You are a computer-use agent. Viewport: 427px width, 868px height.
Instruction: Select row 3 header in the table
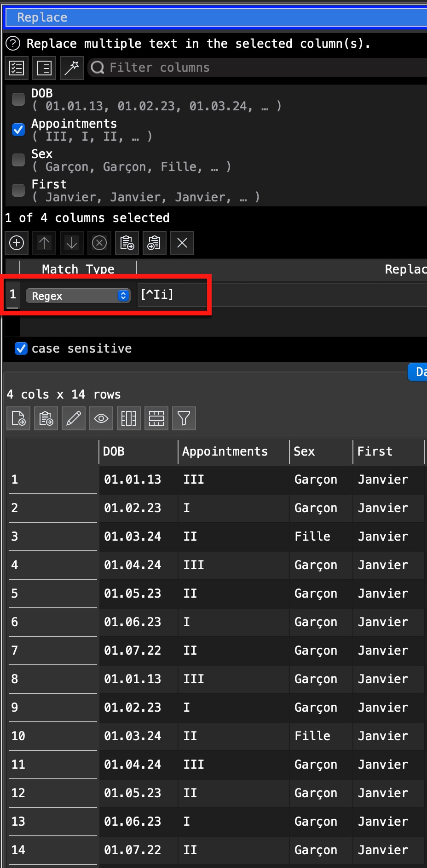pos(52,537)
